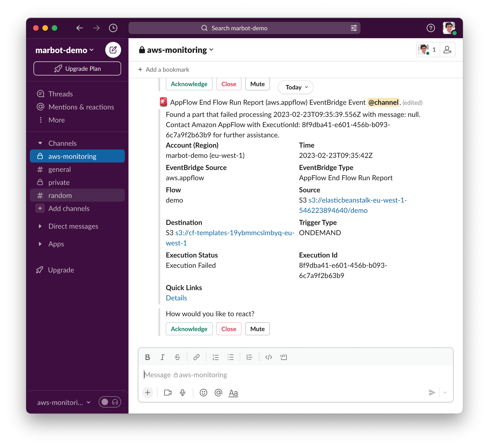
Task: Go back with the left arrow
Action: click(80, 28)
